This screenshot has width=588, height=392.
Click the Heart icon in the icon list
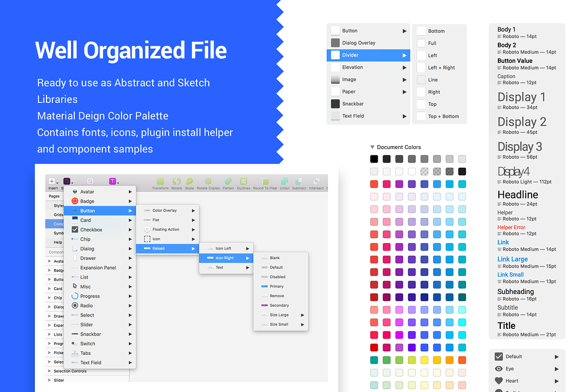pyautogui.click(x=499, y=381)
